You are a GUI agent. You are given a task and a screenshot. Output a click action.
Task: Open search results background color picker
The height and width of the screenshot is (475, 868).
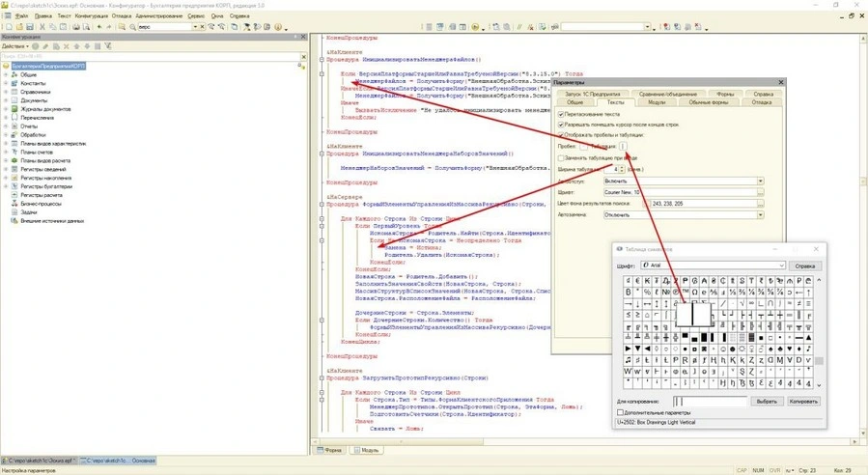[x=760, y=204]
